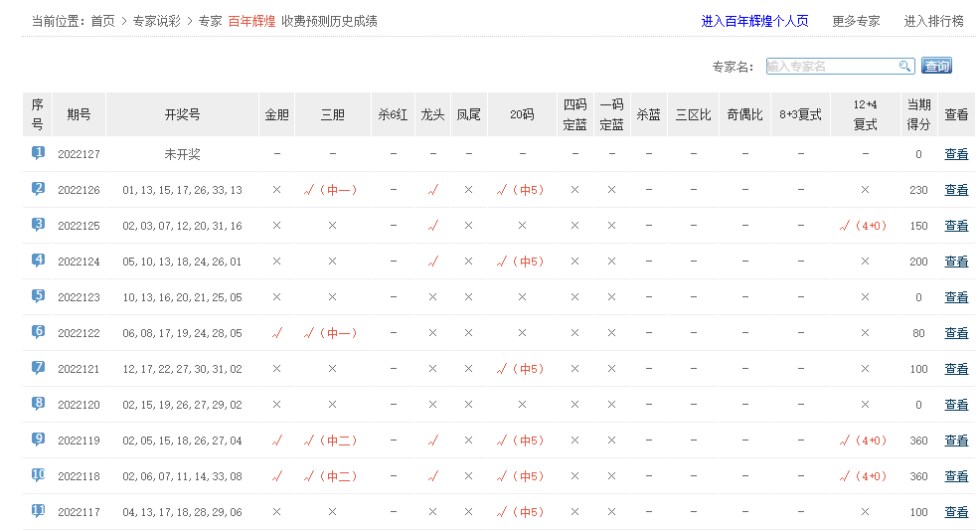Click rank badge number 7 icon

tap(38, 368)
